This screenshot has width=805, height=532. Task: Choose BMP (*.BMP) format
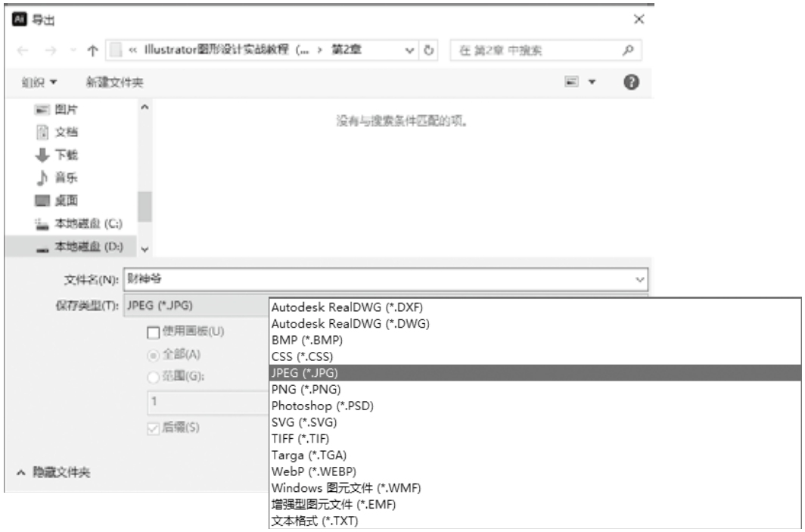click(535, 340)
